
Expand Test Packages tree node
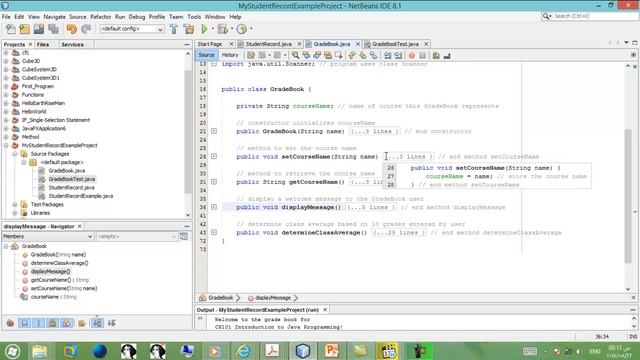tap(15, 204)
